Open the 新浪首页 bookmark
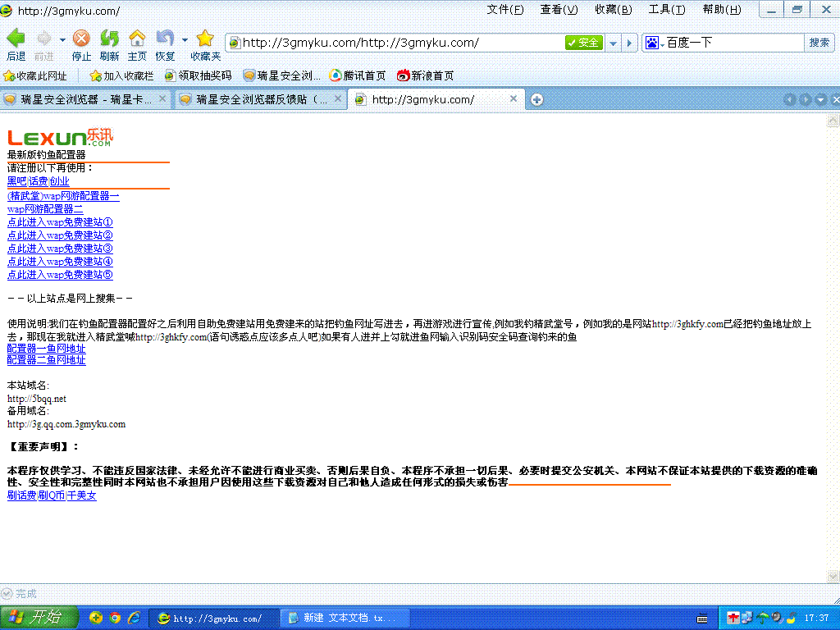The width and height of the screenshot is (840, 630). coord(426,76)
